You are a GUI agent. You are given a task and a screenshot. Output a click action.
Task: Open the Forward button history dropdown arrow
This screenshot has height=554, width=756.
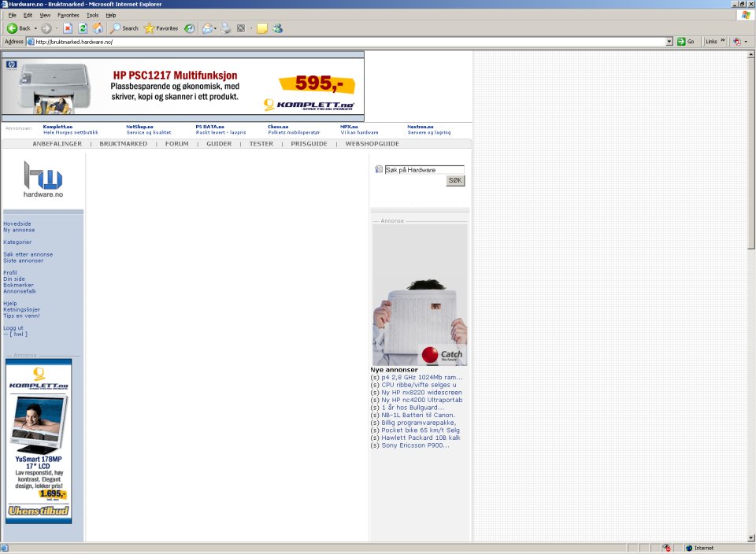point(57,28)
